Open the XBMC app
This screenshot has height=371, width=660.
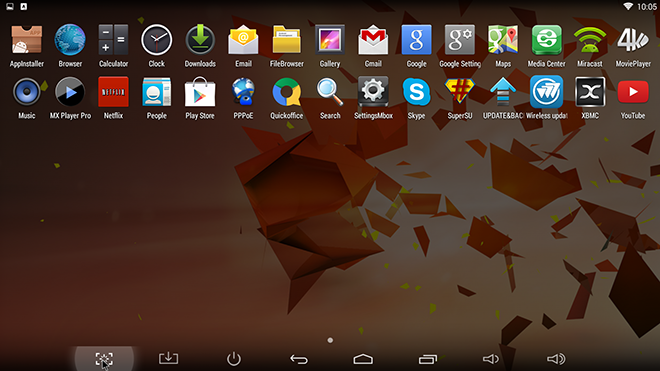[x=590, y=92]
